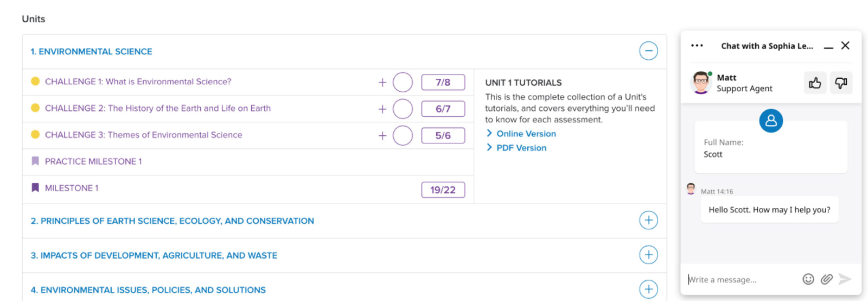Image resolution: width=868 pixels, height=301 pixels.
Task: Click the thumbs up rating icon
Action: [x=815, y=83]
